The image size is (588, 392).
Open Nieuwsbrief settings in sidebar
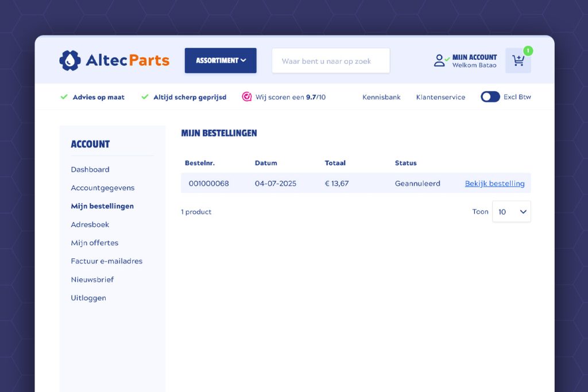[x=92, y=280]
